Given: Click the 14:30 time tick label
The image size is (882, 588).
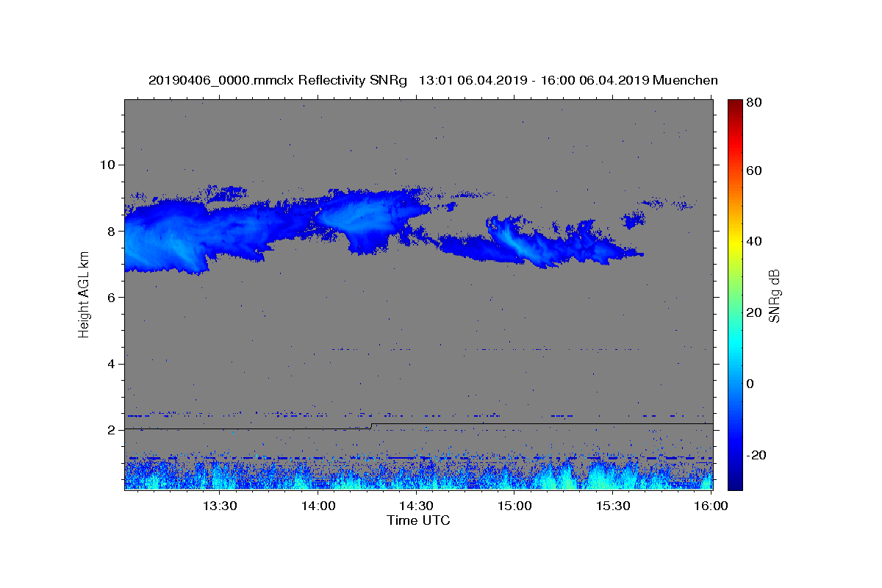Looking at the screenshot, I should pyautogui.click(x=416, y=506).
